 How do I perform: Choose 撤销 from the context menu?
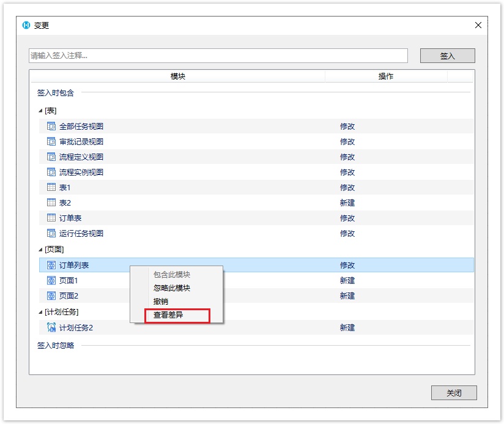coord(161,302)
